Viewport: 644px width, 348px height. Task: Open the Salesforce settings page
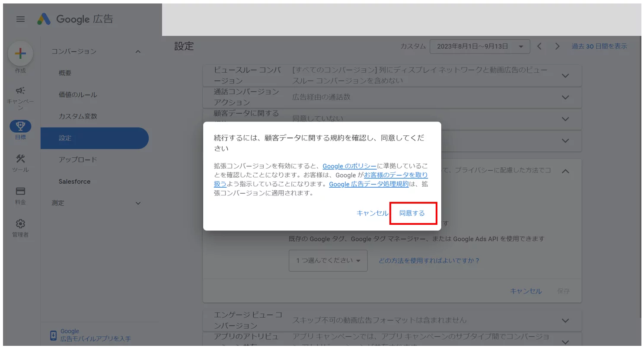[x=74, y=181]
